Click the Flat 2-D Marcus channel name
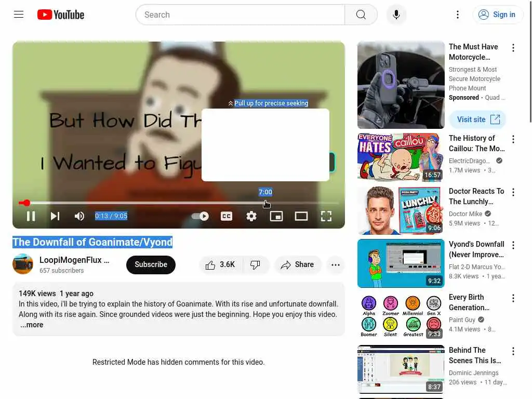Viewport: 532px width, 399px height. (477, 267)
